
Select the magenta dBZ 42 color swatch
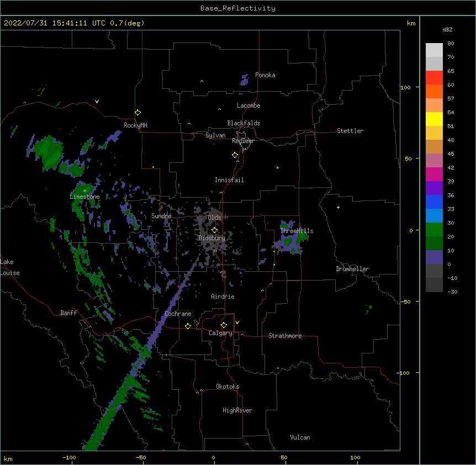[434, 174]
